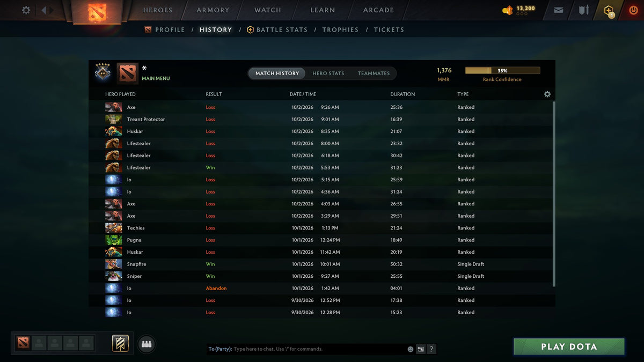
Task: Click the Main Menu link
Action: point(156,78)
